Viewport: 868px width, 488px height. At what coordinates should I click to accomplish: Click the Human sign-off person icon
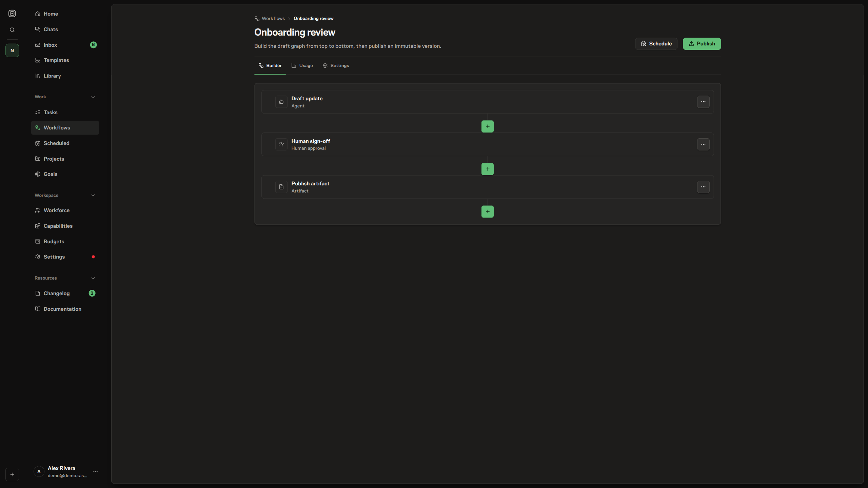[281, 144]
